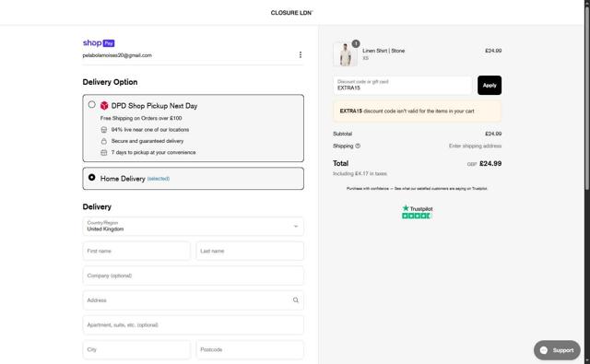The height and width of the screenshot is (364, 590).
Task: Select DPD Shop Pickup Next Day radio
Action: (91, 104)
